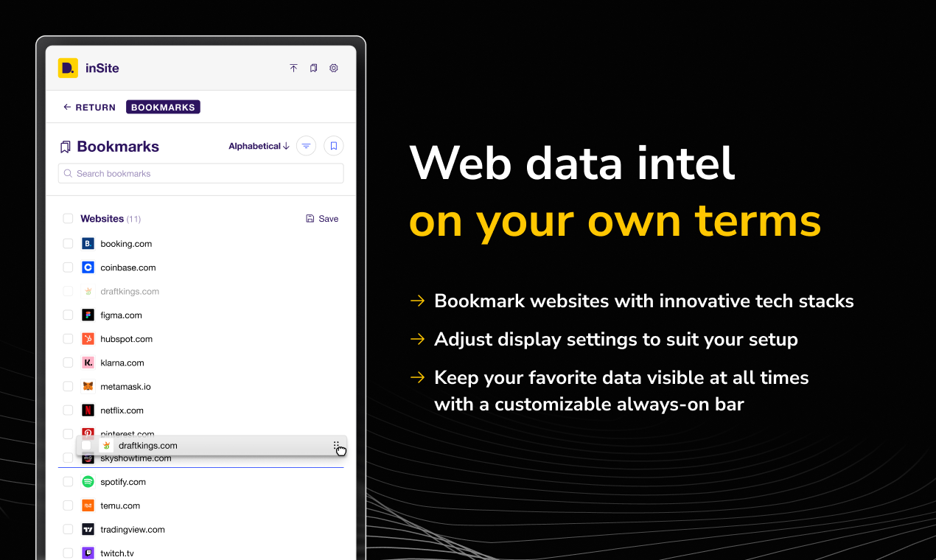Open bookmarks icon in the inSite header
Viewport: 936px width, 560px height.
click(313, 68)
